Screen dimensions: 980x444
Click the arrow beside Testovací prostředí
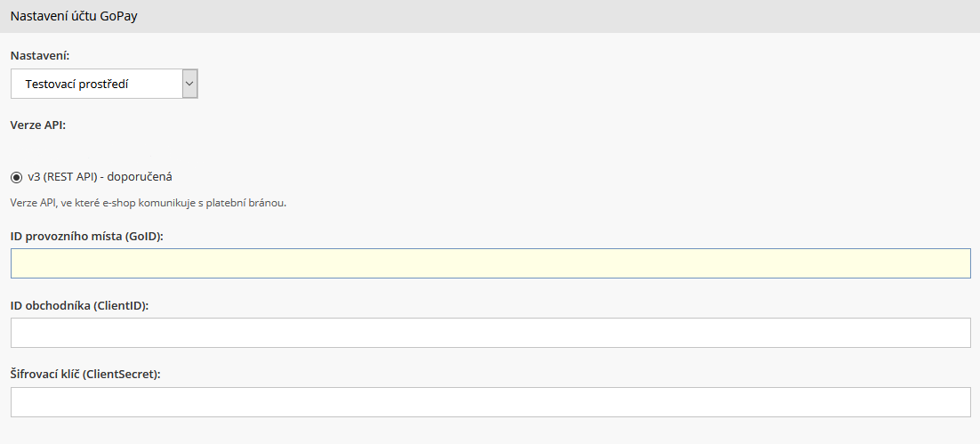point(189,84)
